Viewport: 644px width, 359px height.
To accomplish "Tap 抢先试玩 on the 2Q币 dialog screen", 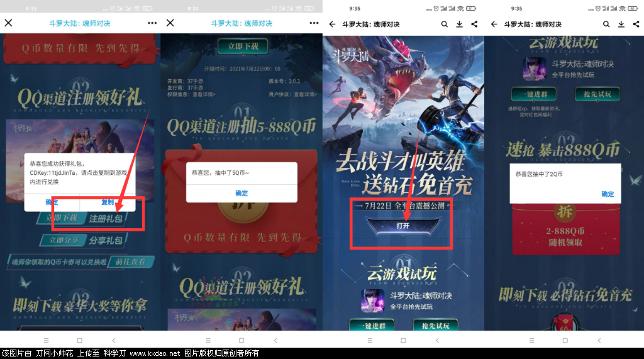I will (x=597, y=94).
